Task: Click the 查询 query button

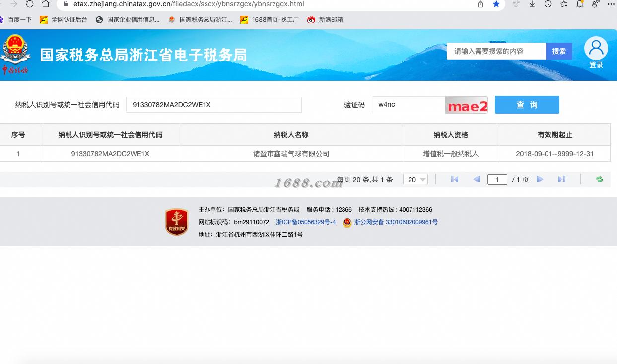Action: (x=527, y=105)
